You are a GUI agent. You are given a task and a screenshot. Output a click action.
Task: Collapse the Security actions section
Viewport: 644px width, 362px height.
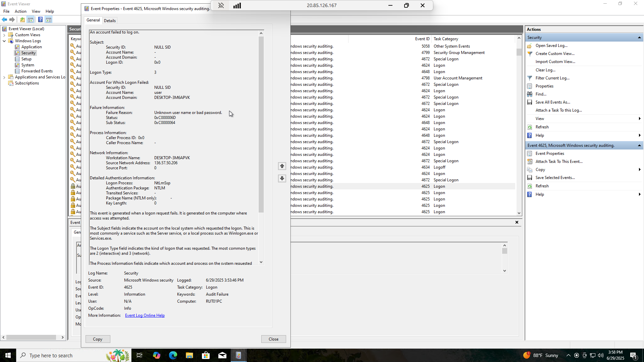point(639,38)
